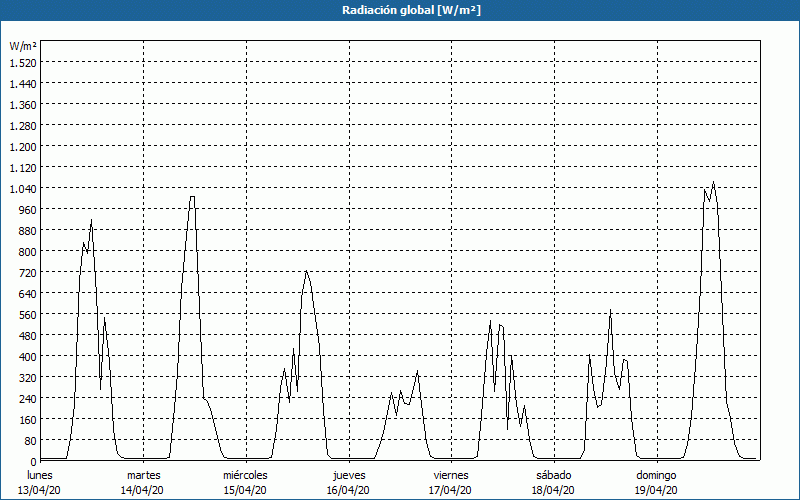Click the 15/04/20 date label
The image size is (800, 500).
pyautogui.click(x=245, y=490)
